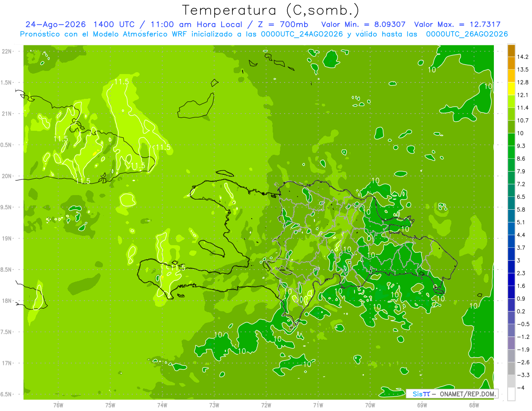Screen dimensions: 532x411
Task: Pick the white legend swatch below -4
Action: (511, 394)
